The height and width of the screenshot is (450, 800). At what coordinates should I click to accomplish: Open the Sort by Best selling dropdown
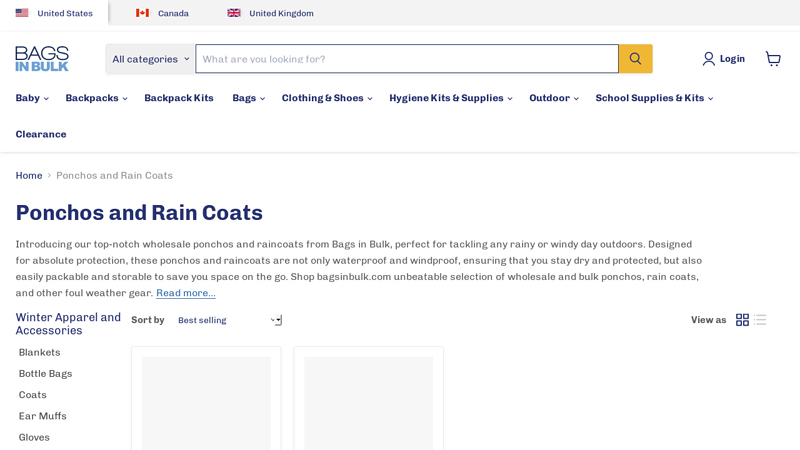point(229,320)
